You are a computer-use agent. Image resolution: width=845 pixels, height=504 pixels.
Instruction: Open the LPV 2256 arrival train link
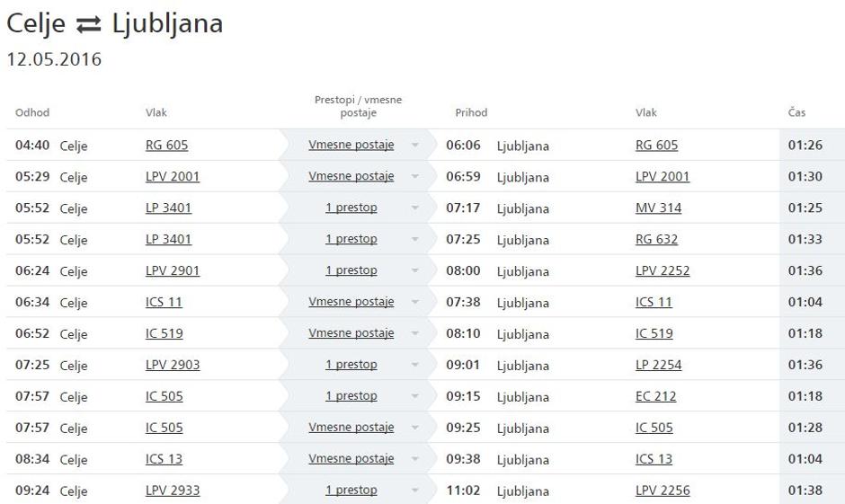pos(662,491)
